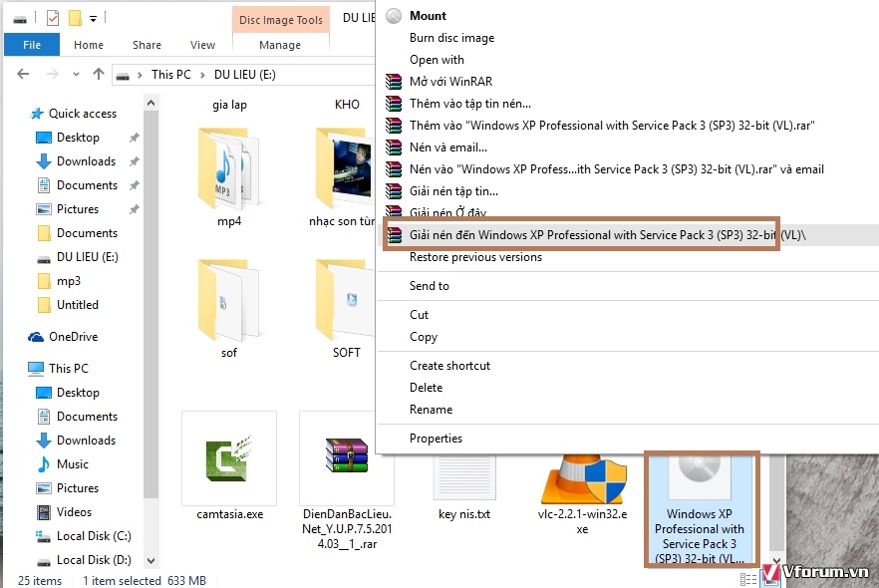Switch to the Share ribbon tab
Image resolution: width=879 pixels, height=588 pixels.
tap(146, 45)
